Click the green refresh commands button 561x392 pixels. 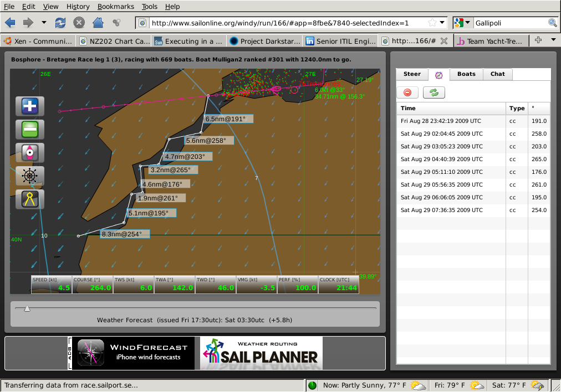coord(433,92)
